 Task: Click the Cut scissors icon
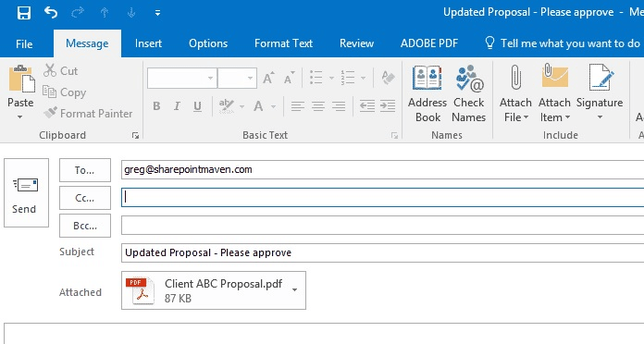(50, 70)
